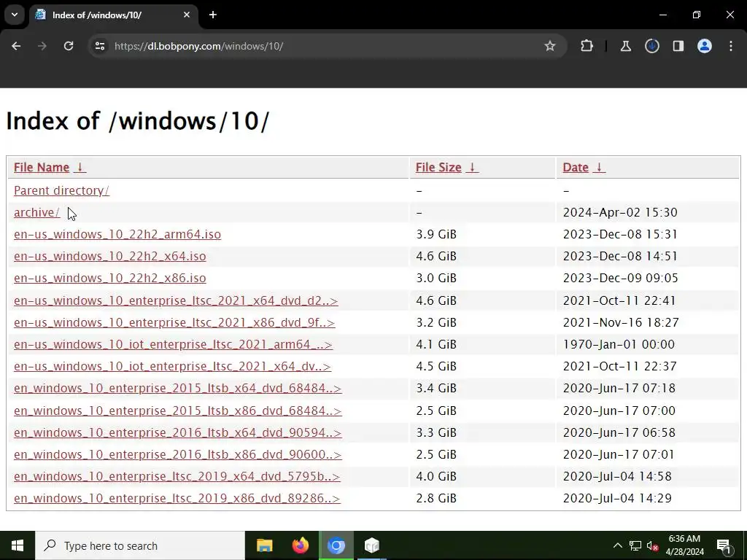This screenshot has width=747, height=560.
Task: Bookmark this page with the star
Action: 550,46
